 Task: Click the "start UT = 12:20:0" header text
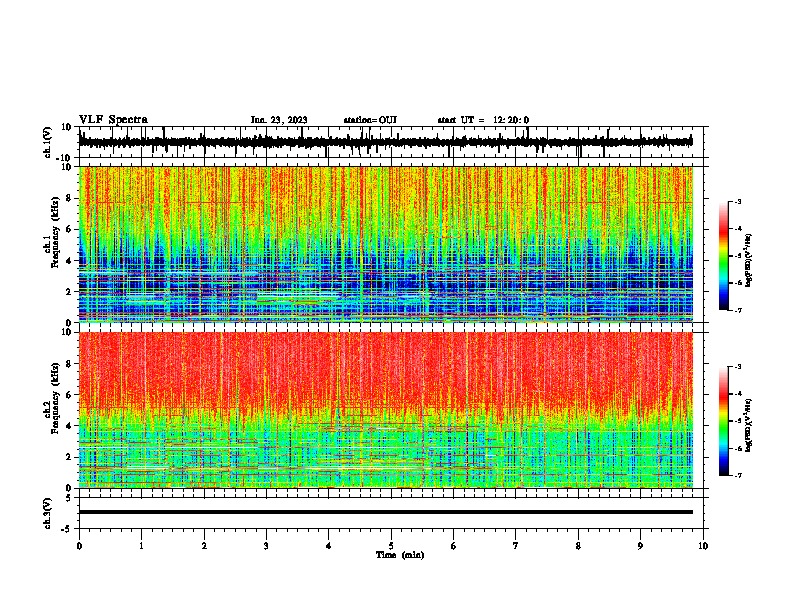click(483, 120)
